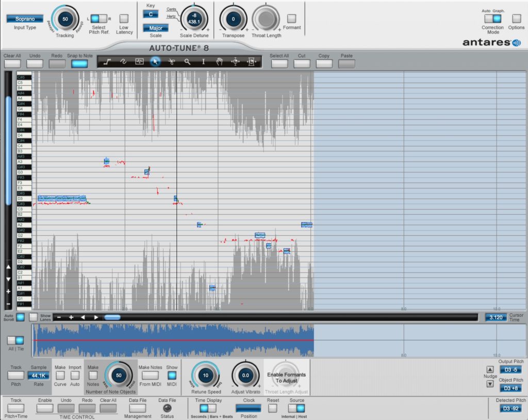The width and height of the screenshot is (528, 420).
Task: Select the I-beam selection tool
Action: [x=203, y=62]
